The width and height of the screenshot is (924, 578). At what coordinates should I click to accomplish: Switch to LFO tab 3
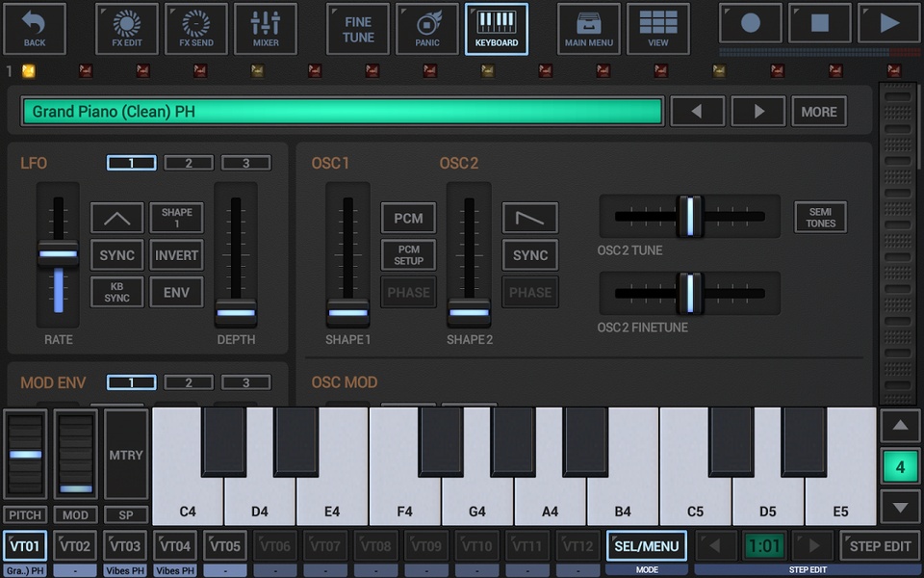click(245, 163)
